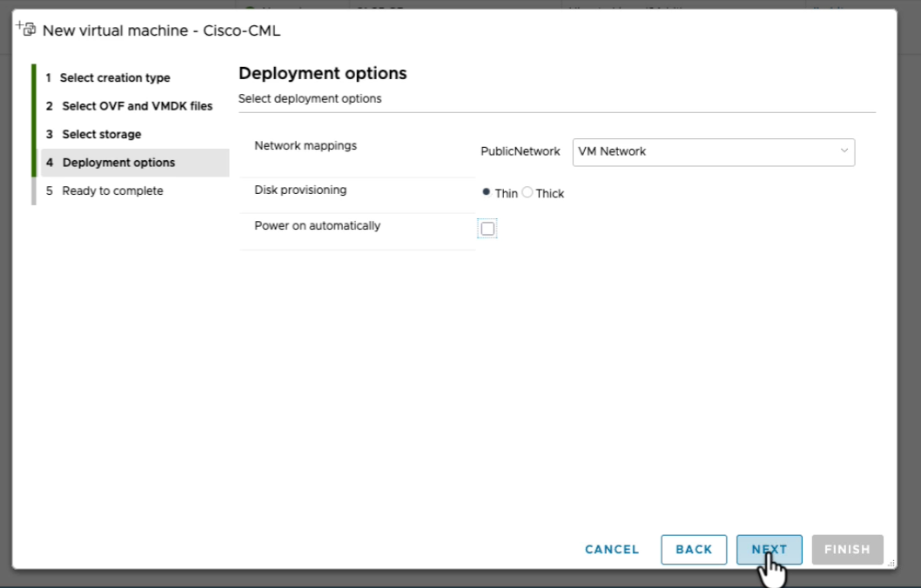The image size is (921, 588).
Task: Click the 'Select deployment options' subtitle
Action: tap(310, 98)
